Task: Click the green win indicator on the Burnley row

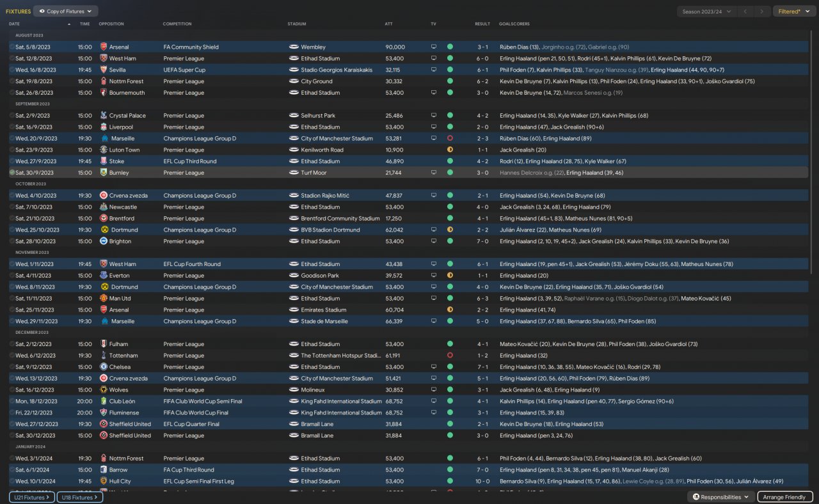Action: click(450, 173)
